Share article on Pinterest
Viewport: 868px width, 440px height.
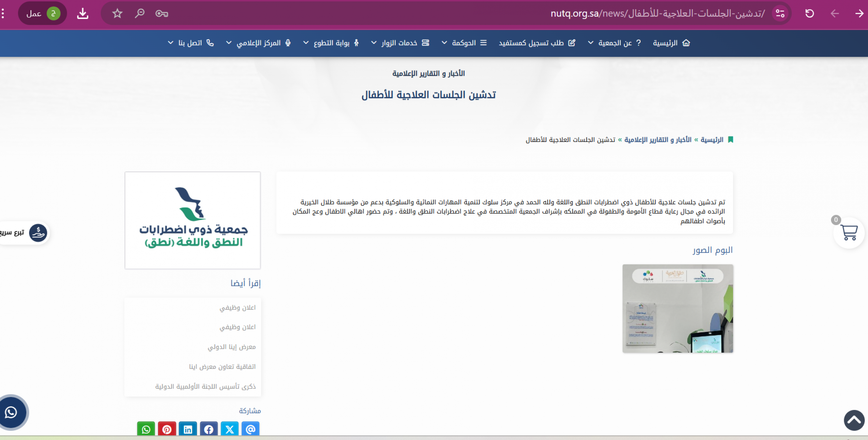167,429
